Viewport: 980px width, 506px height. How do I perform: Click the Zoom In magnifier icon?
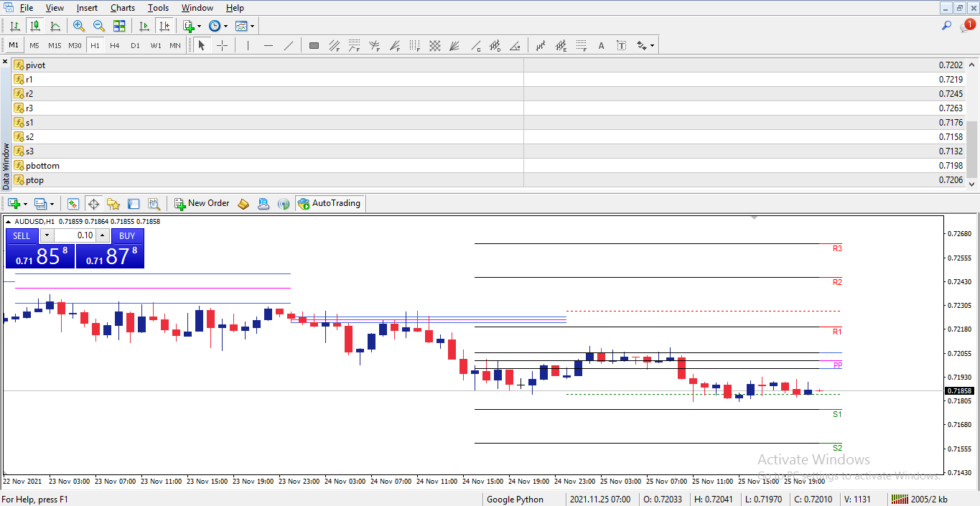coord(78,26)
